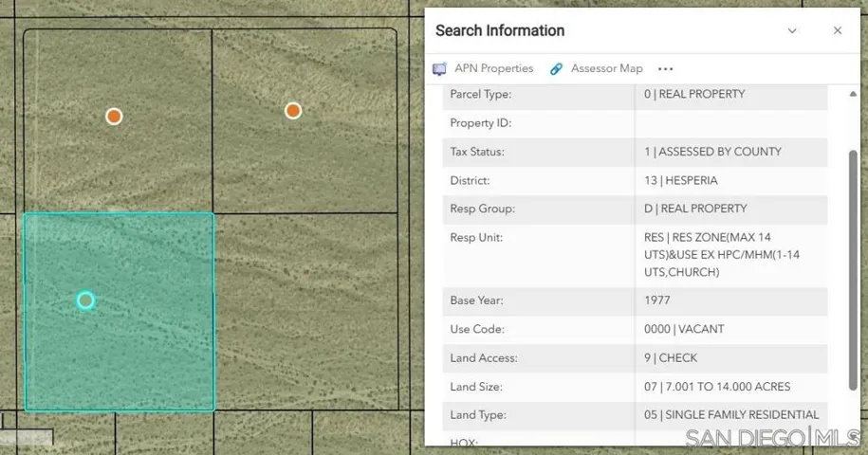Open the Assessor Map text link

click(606, 69)
